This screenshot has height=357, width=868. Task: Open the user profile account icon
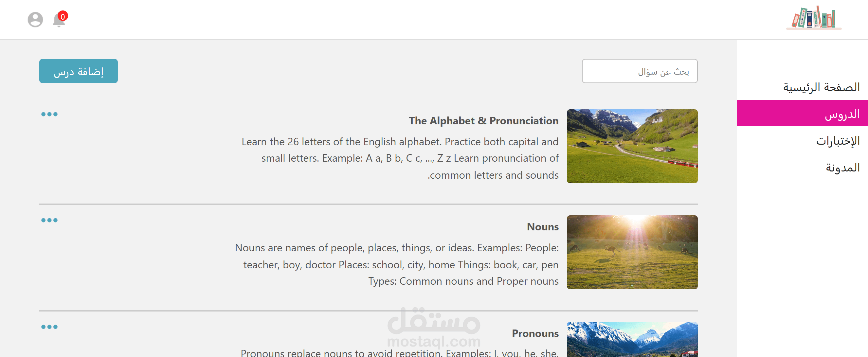click(x=35, y=20)
